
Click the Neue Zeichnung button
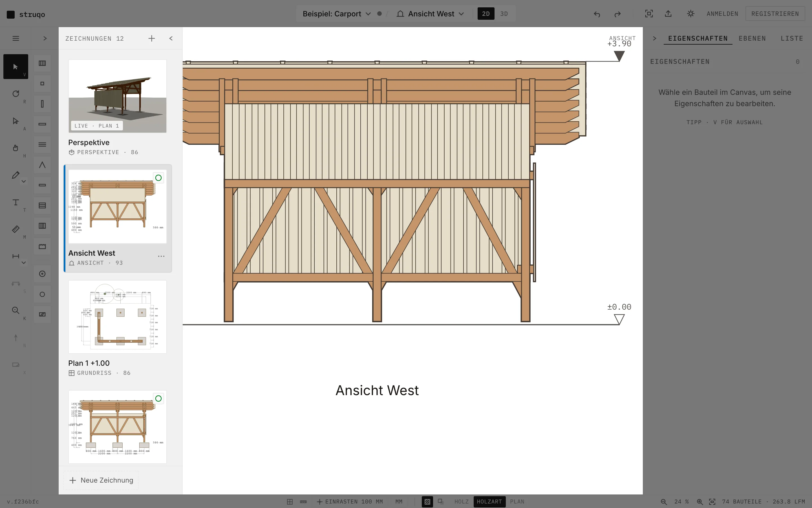[101, 480]
